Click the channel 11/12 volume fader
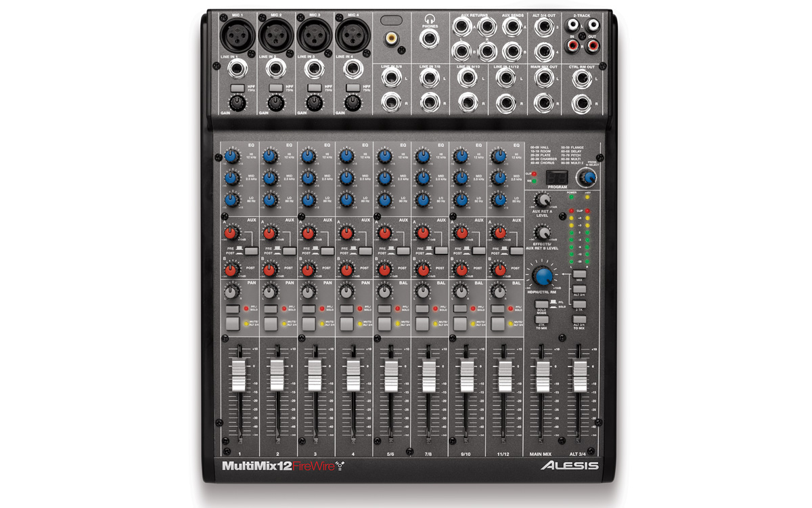The image size is (812, 508). point(505,375)
